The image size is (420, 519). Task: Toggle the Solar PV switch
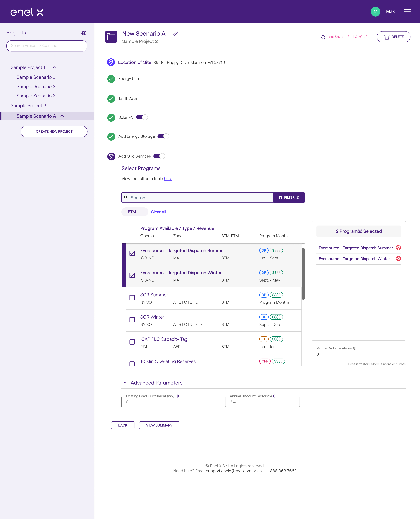[142, 117]
